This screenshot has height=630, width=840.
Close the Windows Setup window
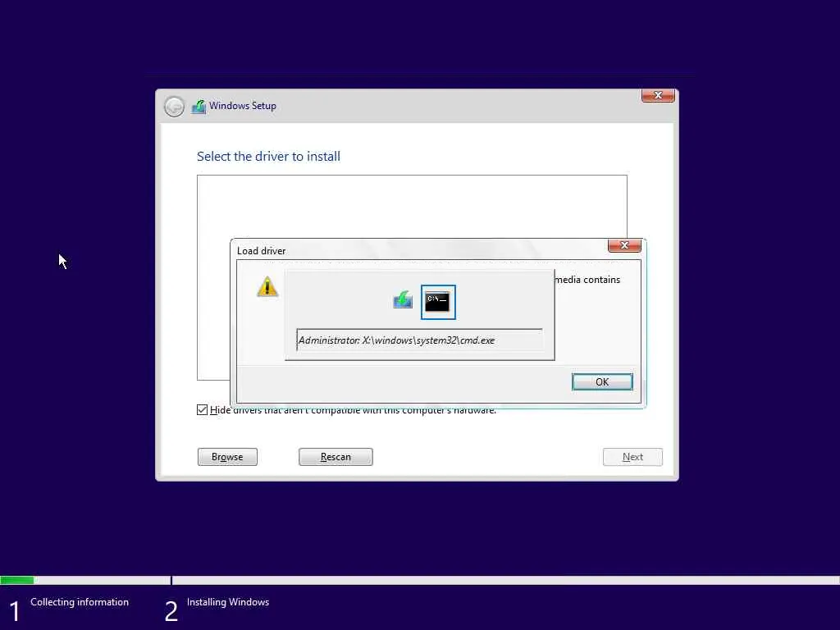(x=658, y=95)
